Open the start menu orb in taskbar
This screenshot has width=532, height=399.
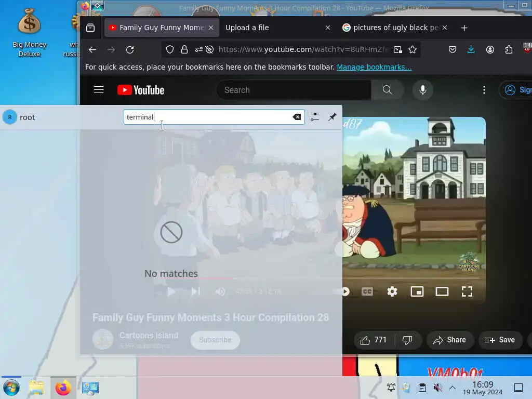coord(11,388)
